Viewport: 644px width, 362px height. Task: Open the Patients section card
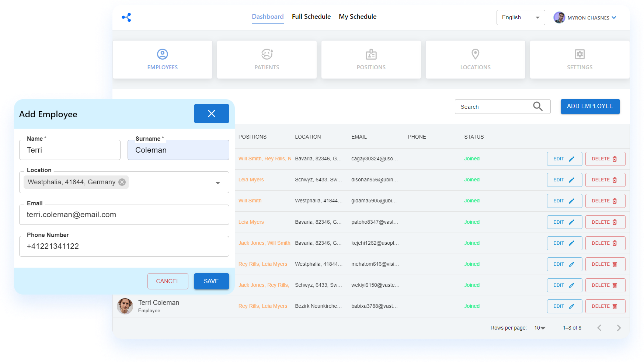tap(267, 59)
